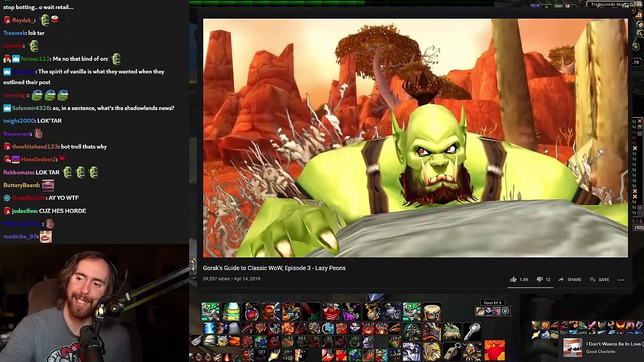Click the action button labeled 132
This screenshot has width=644, height=362.
coord(288,355)
